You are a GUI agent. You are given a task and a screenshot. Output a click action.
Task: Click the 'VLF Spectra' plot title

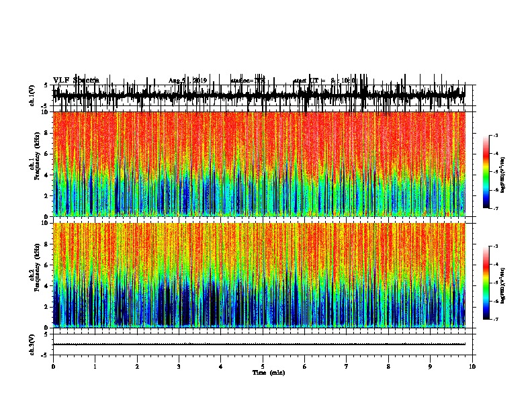click(76, 80)
